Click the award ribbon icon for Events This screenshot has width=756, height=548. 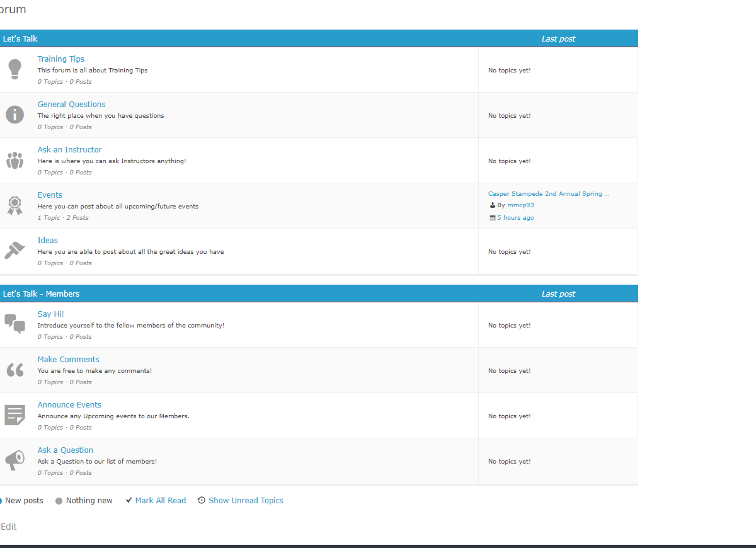14,205
